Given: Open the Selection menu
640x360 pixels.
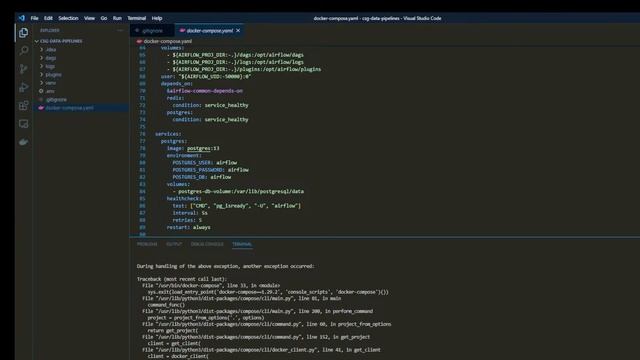Looking at the screenshot, I should [x=68, y=18].
